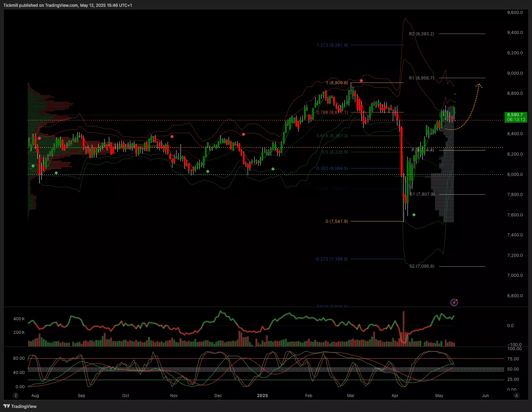
Task: Click the green dot under January candles
Action: [273, 169]
